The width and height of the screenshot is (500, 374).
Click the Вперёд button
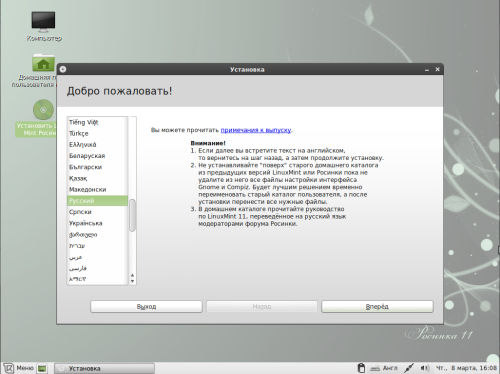coord(377,306)
